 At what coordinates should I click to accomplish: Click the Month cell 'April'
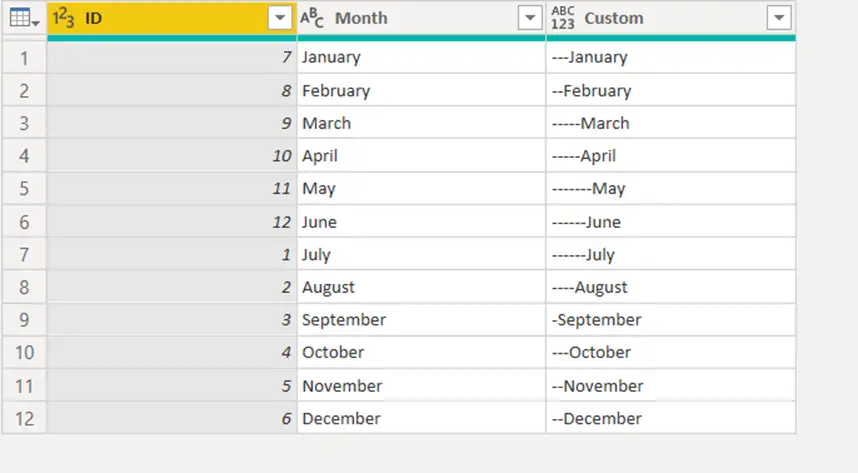point(421,156)
